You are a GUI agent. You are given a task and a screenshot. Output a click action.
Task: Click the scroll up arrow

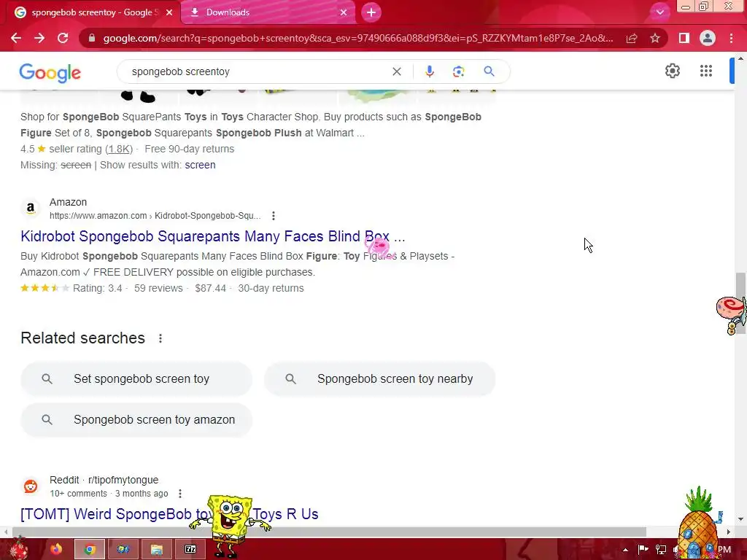pyautogui.click(x=740, y=58)
